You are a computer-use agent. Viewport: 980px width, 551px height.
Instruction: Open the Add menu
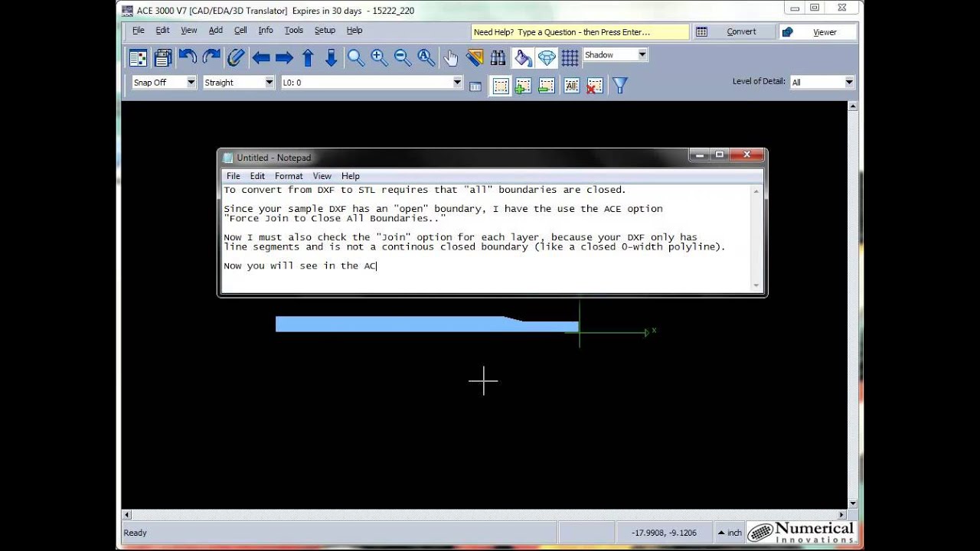coord(216,31)
